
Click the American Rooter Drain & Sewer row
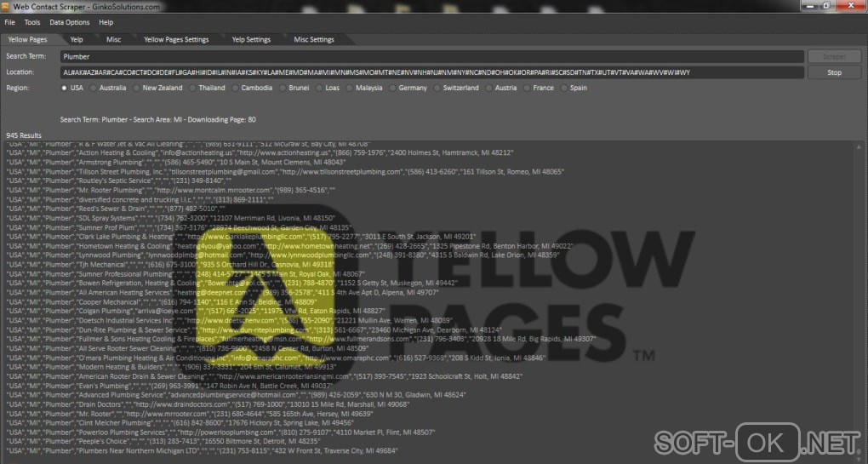coord(264,376)
